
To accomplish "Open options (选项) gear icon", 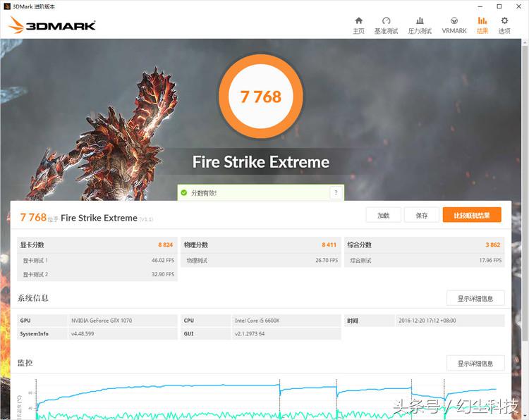I will [x=504, y=21].
